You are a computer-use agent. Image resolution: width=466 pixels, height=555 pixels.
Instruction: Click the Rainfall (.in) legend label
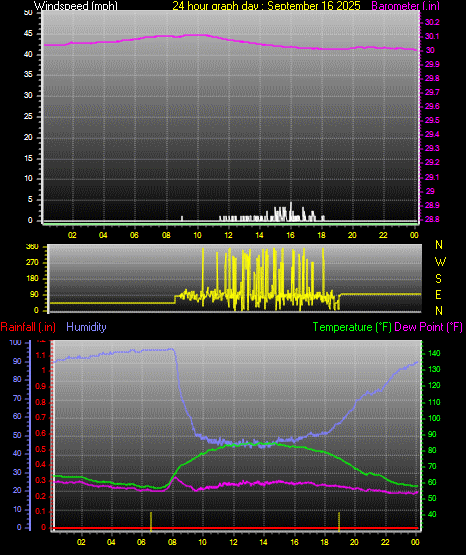click(28, 327)
